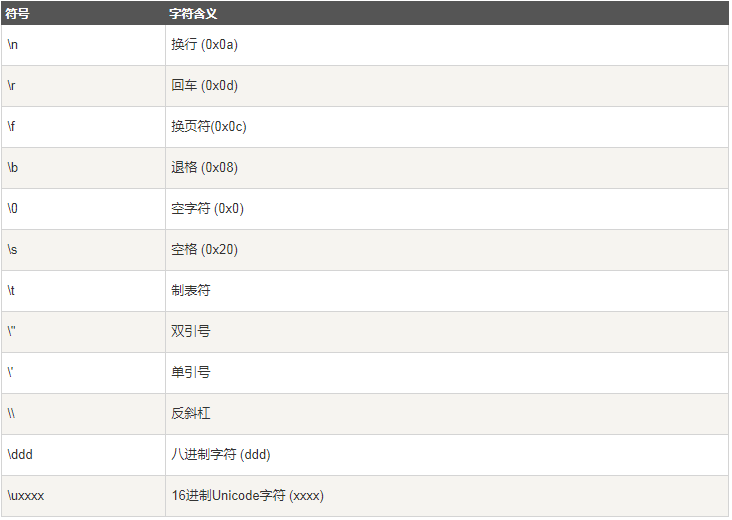This screenshot has width=732, height=520.
Task: Select the \f symbol cell
Action: [84, 127]
